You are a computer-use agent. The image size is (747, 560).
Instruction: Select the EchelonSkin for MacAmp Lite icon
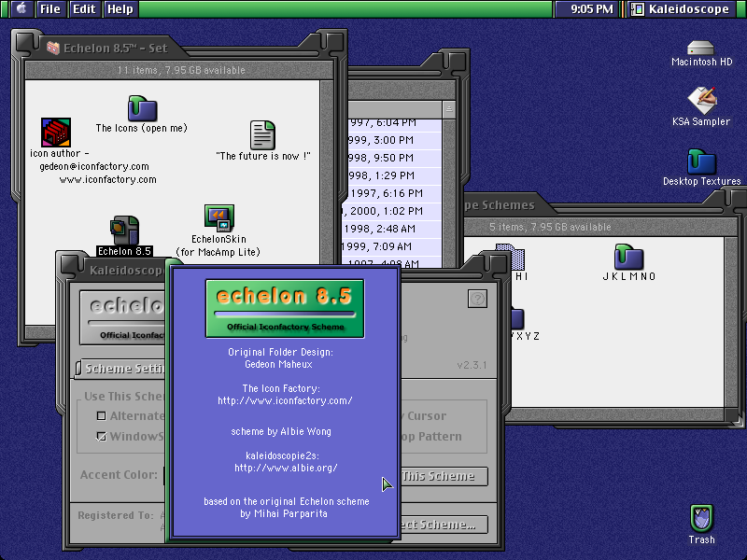[x=218, y=218]
